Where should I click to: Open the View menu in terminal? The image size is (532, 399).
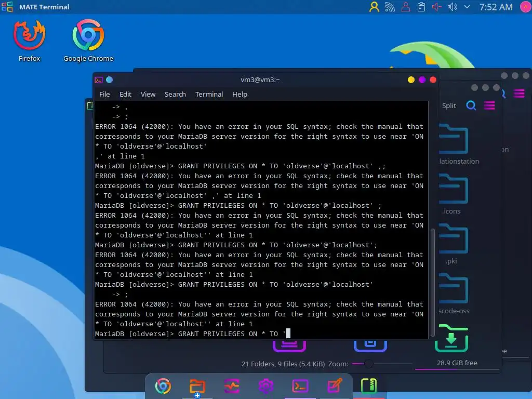click(148, 95)
